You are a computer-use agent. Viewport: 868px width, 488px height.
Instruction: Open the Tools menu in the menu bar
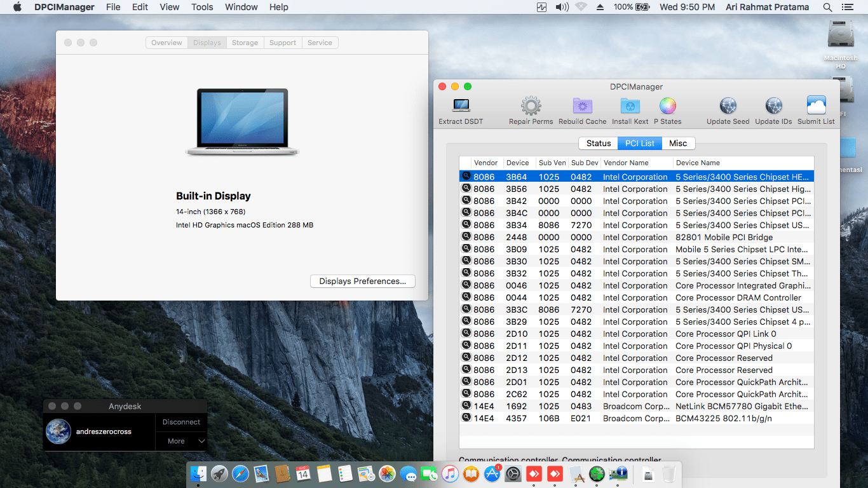point(202,7)
